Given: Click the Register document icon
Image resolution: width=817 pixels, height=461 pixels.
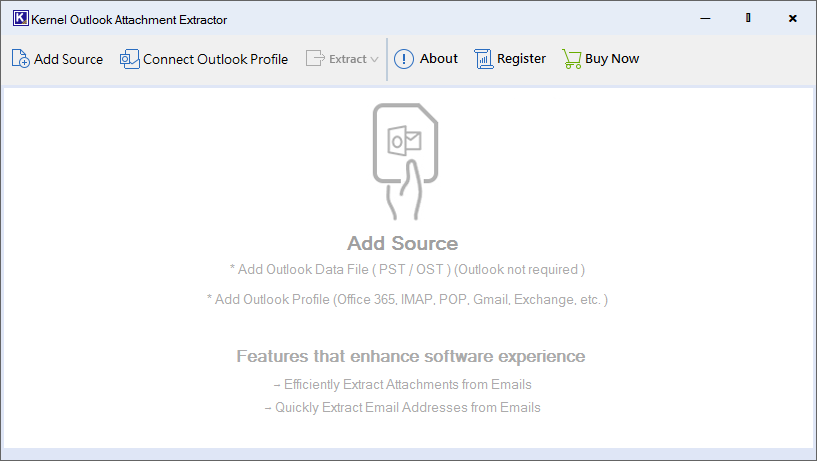Looking at the screenshot, I should pyautogui.click(x=484, y=59).
